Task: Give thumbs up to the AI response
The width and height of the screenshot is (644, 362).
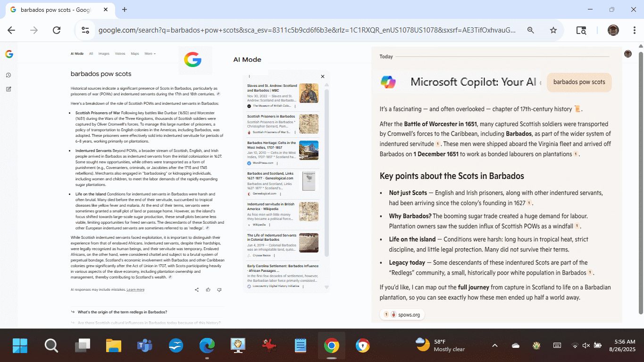Action: click(x=208, y=290)
